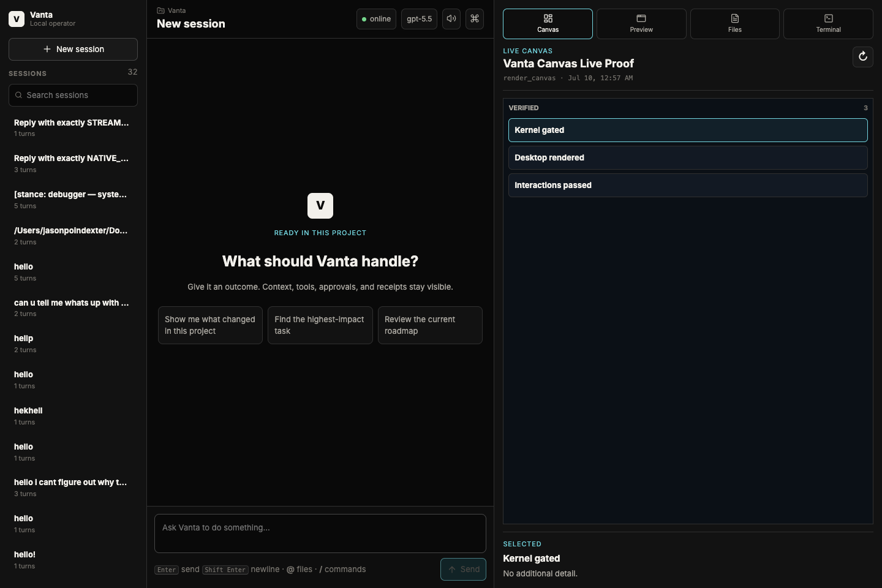Open session '/Users/jasonpoindexter/Do...'
Viewport: 882px width, 588px height.
(x=73, y=236)
